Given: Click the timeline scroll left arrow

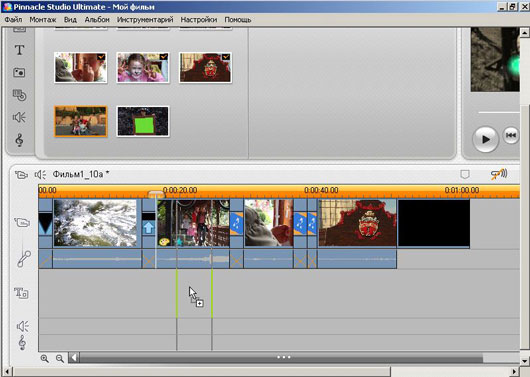Looking at the screenshot, I should tap(74, 357).
